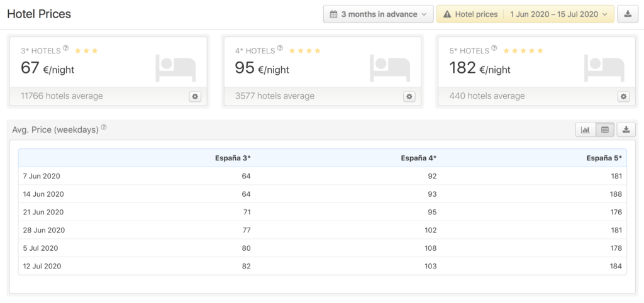Download the Avg. Price table data
This screenshot has width=644, height=303.
pos(626,129)
